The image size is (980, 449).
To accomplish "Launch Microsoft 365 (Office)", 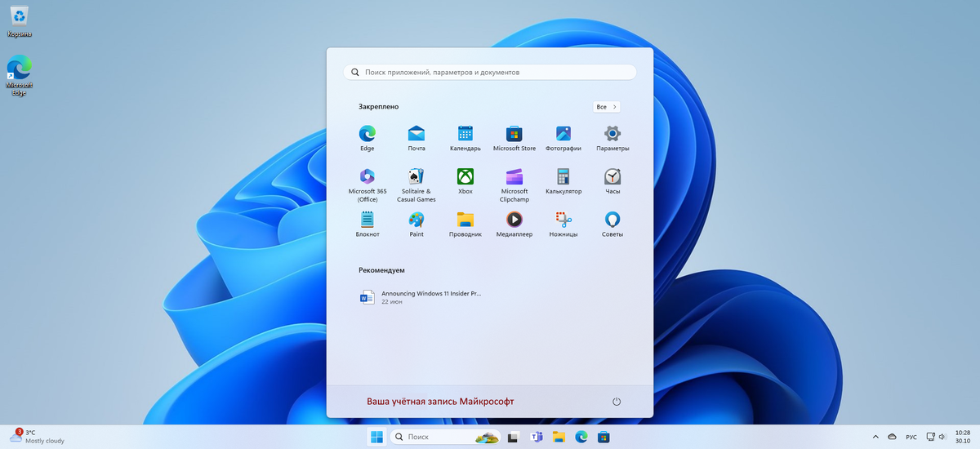I will tap(367, 185).
